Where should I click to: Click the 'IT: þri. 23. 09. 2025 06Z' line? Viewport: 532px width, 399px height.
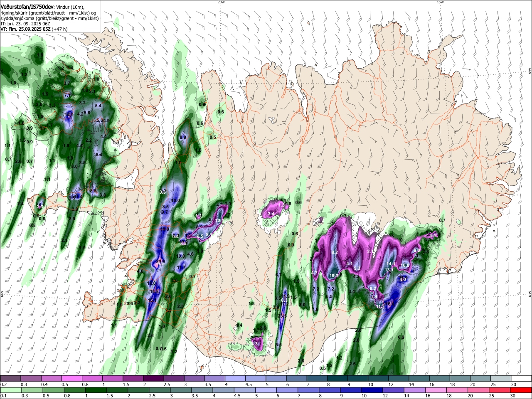25,24
